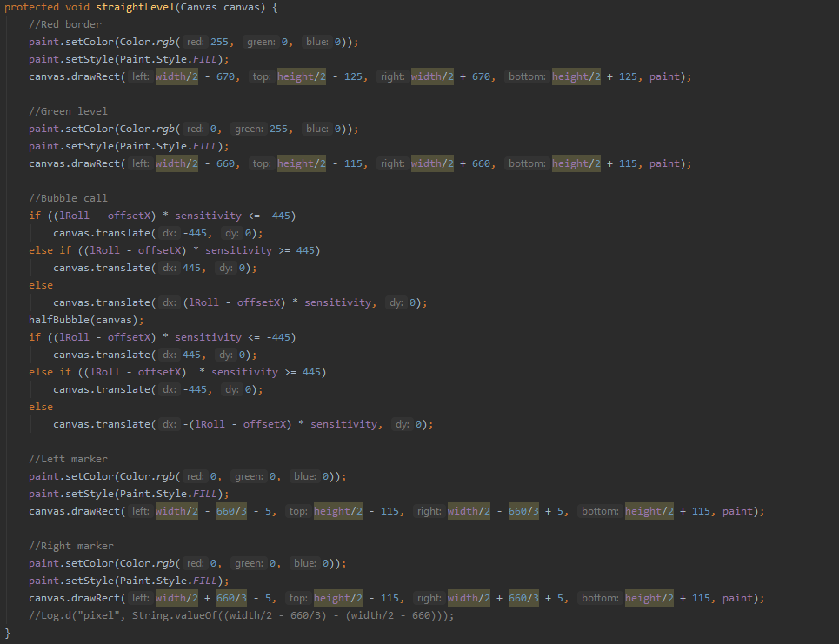
Task: Click the number 670 in 'width/2 + 670'
Action: pyautogui.click(x=481, y=76)
